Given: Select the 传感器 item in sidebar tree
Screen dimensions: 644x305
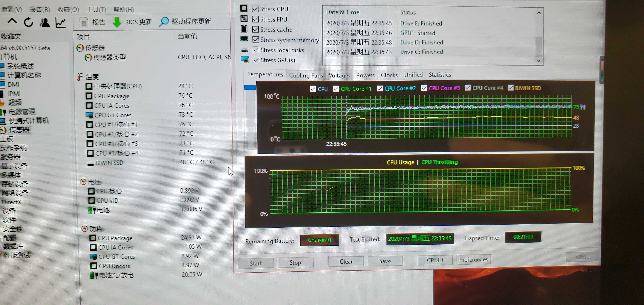Looking at the screenshot, I should pyautogui.click(x=19, y=130).
